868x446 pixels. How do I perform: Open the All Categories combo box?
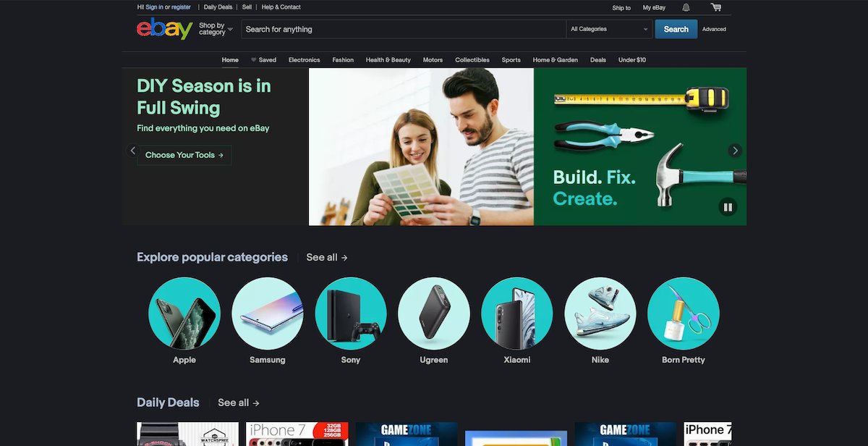click(610, 29)
